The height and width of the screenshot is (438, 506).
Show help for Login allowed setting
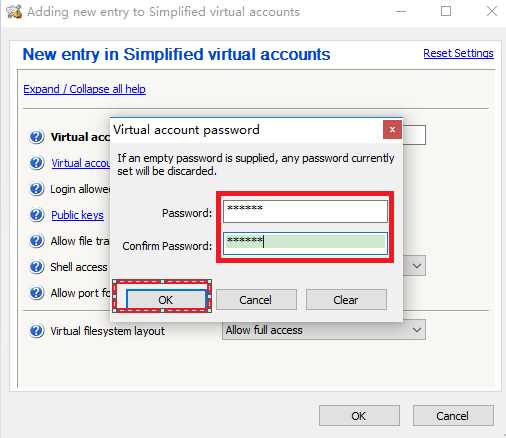36,189
